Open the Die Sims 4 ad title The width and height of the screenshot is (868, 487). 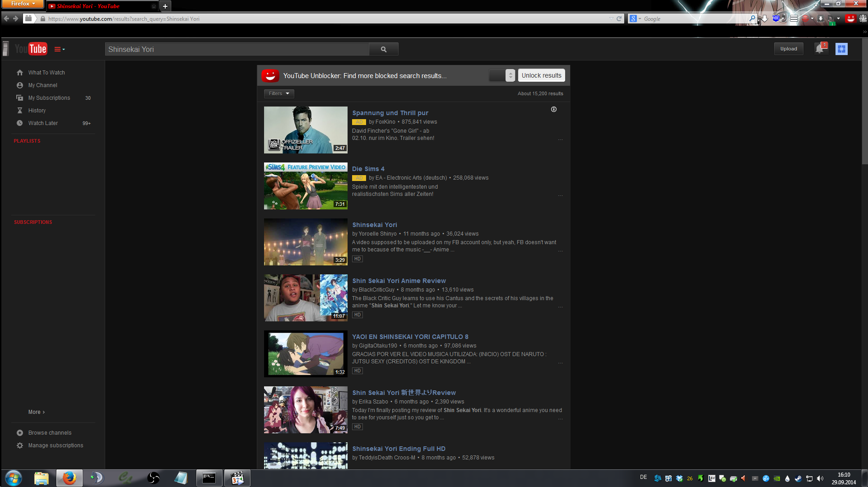368,169
